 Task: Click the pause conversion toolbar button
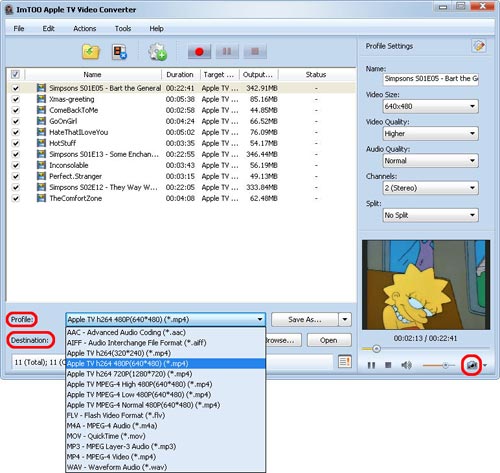[x=227, y=52]
